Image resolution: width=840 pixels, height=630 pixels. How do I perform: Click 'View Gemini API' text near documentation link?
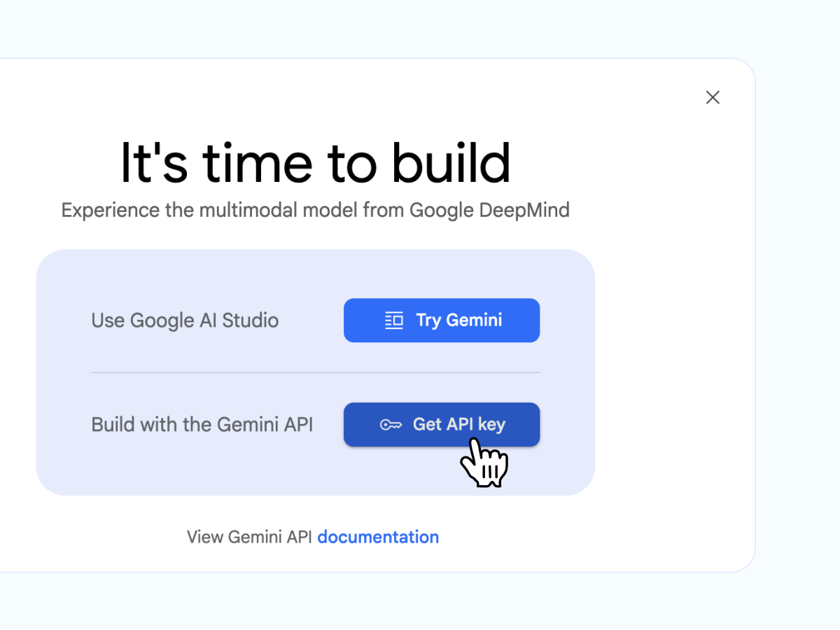pyautogui.click(x=248, y=537)
